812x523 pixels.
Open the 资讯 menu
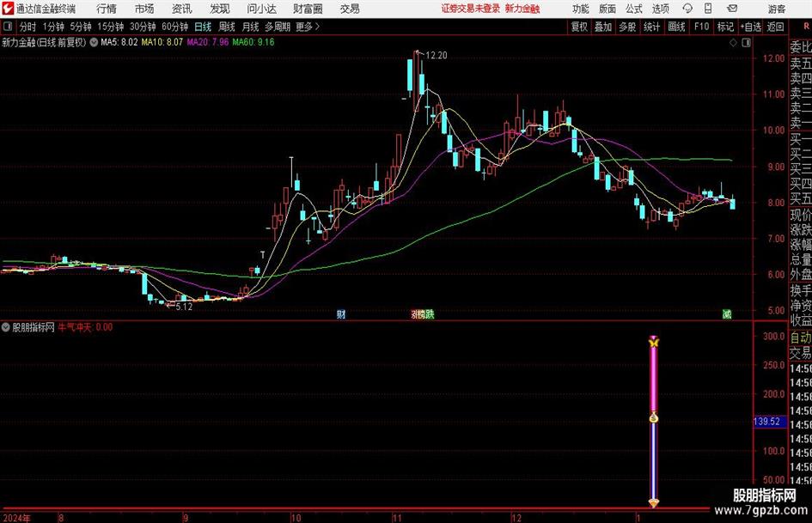tap(182, 9)
